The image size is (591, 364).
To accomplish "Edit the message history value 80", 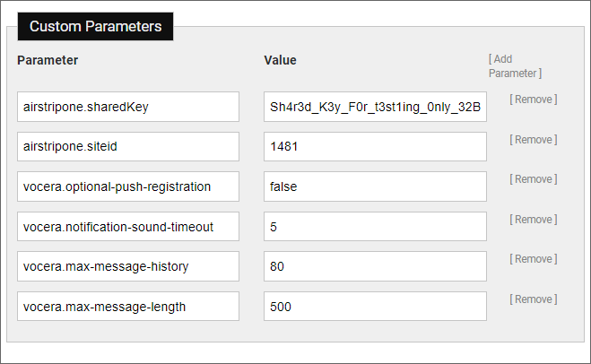I will pos(375,266).
